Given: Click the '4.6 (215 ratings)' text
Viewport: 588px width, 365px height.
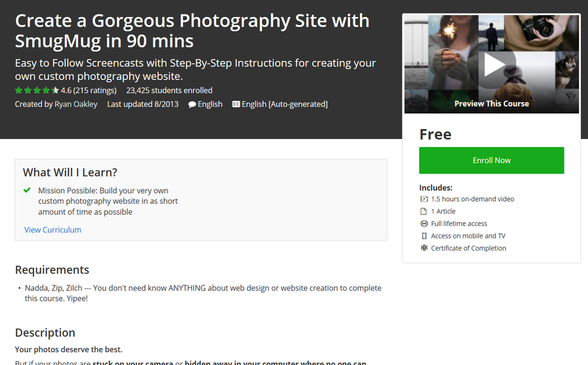Looking at the screenshot, I should click(x=89, y=90).
